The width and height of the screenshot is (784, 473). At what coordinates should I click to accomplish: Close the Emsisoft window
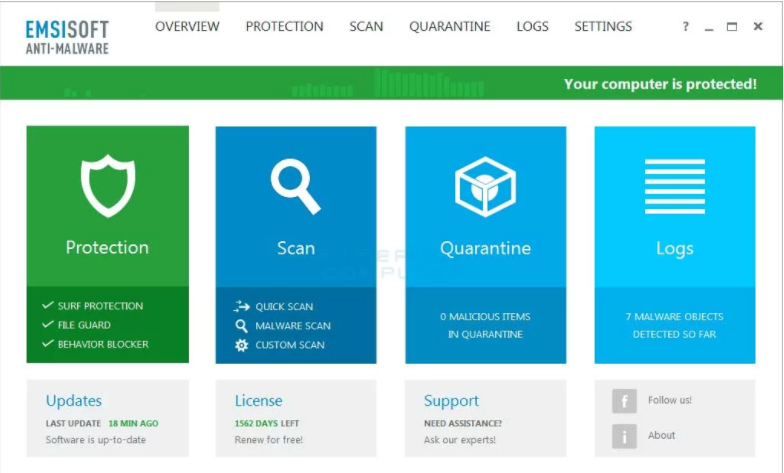758,26
